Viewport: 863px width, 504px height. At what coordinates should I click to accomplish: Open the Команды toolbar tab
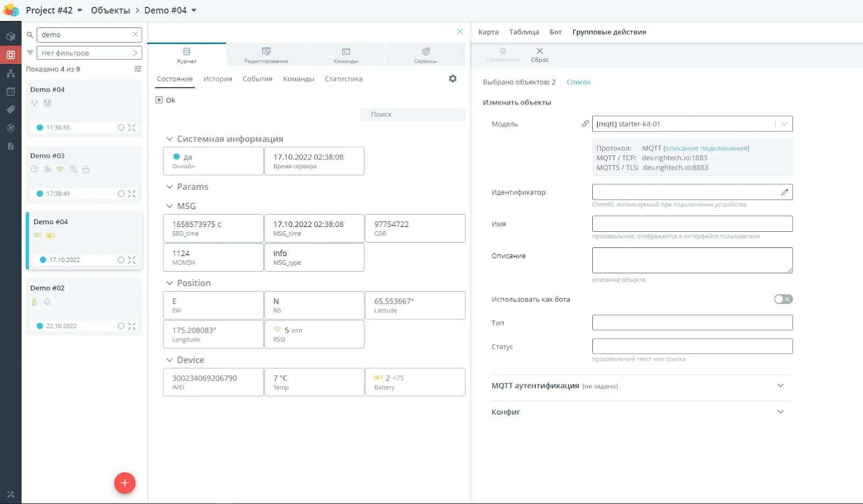(x=346, y=54)
